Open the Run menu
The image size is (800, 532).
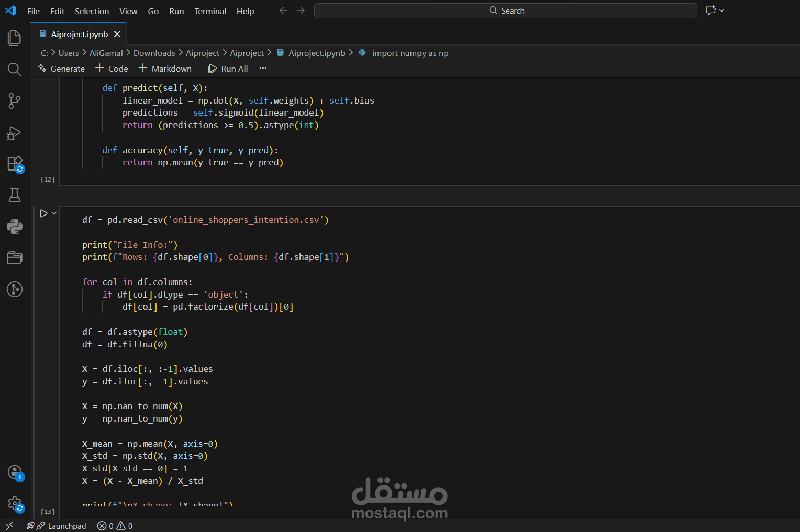click(x=176, y=11)
